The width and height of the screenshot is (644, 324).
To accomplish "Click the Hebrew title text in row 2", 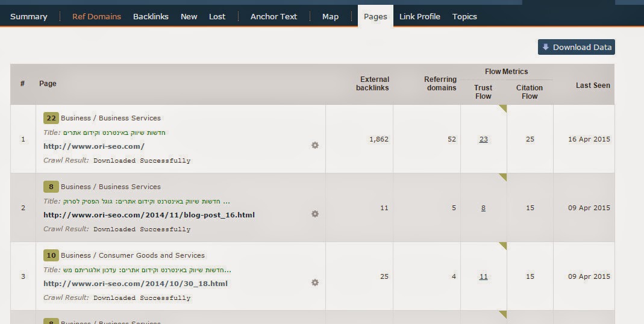I will [146, 201].
